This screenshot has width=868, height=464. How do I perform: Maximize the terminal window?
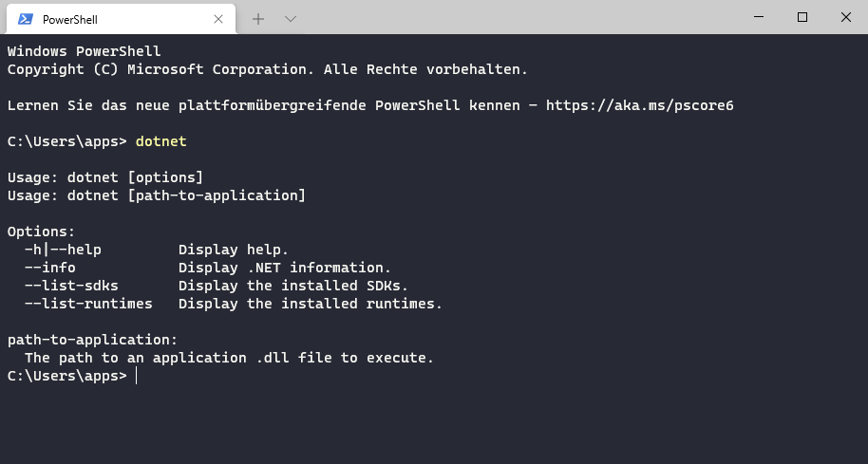(802, 17)
